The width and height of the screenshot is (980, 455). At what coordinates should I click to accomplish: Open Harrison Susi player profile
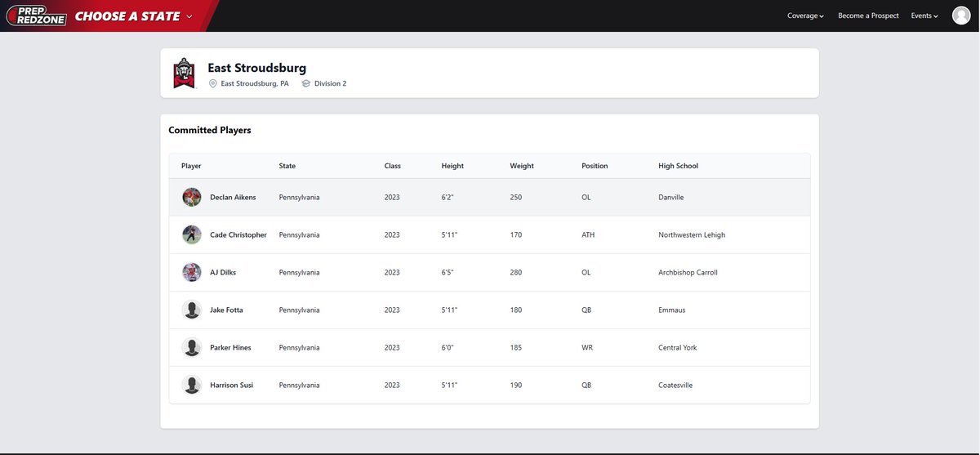click(x=231, y=386)
